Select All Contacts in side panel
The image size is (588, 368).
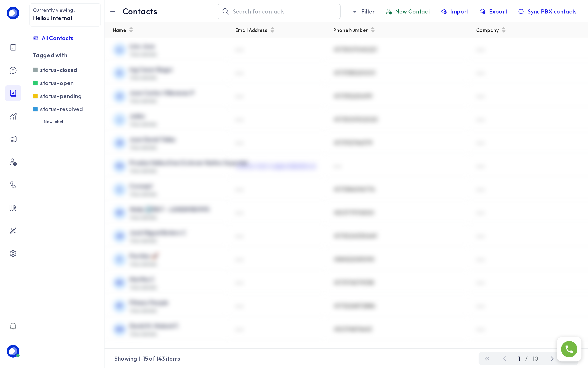coord(53,38)
